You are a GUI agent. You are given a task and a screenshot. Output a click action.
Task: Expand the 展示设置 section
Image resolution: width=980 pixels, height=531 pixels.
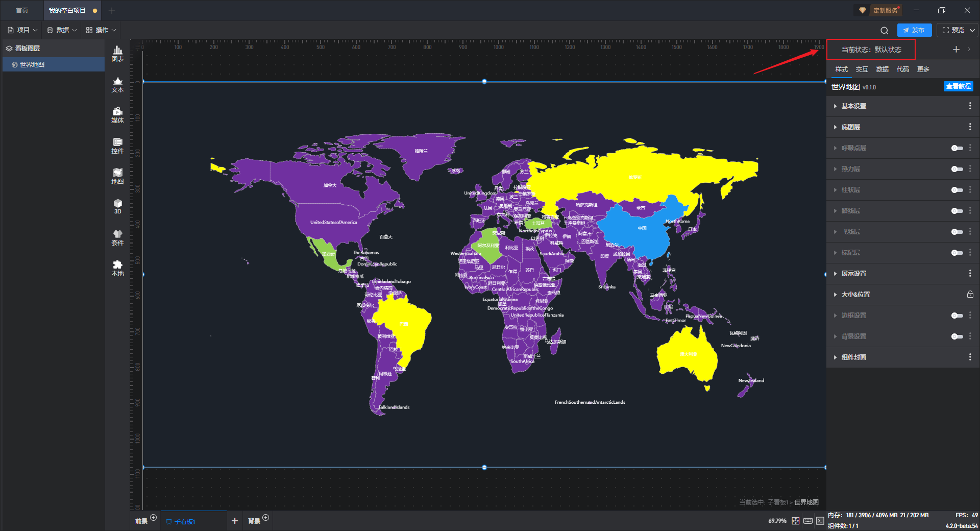[x=853, y=274]
